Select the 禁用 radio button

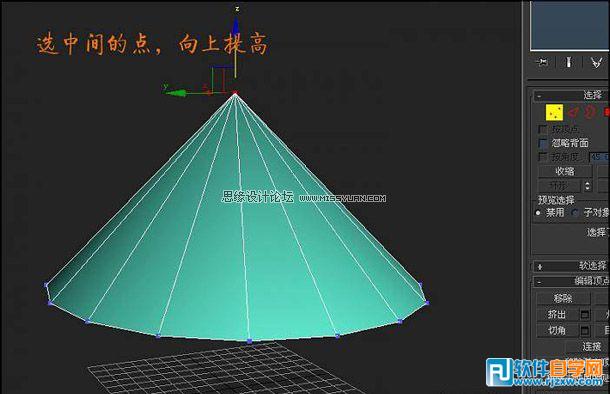coord(538,213)
